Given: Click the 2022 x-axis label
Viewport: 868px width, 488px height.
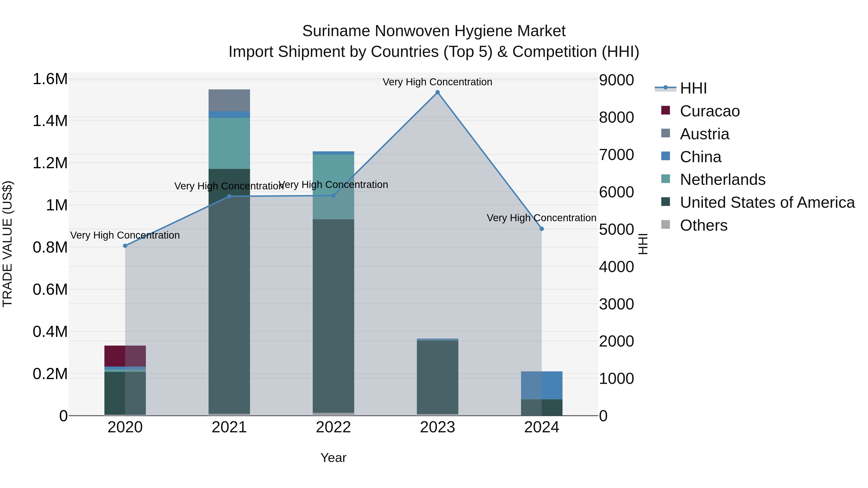Looking at the screenshot, I should [x=334, y=427].
